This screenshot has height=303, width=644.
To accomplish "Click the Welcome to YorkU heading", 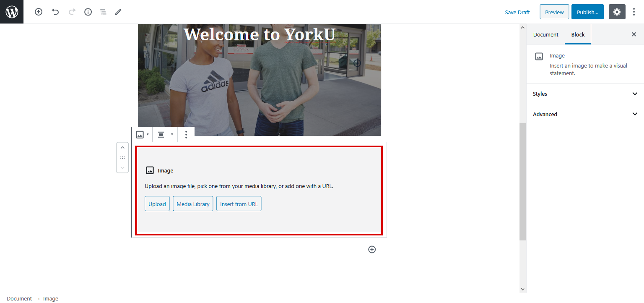I will (x=259, y=34).
